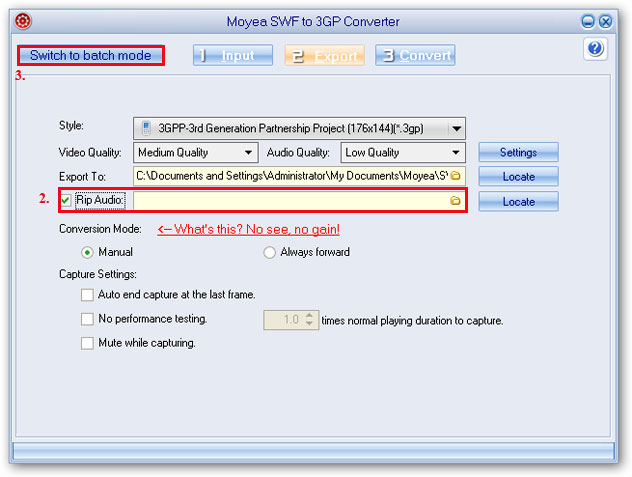This screenshot has width=632, height=477.
Task: Go to the Input step tab
Action: tap(233, 55)
